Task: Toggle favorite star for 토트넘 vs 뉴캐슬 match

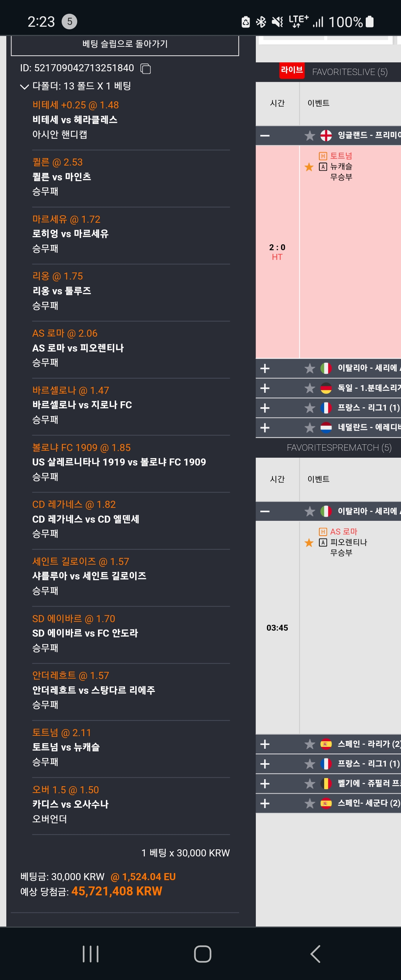Action: (309, 167)
